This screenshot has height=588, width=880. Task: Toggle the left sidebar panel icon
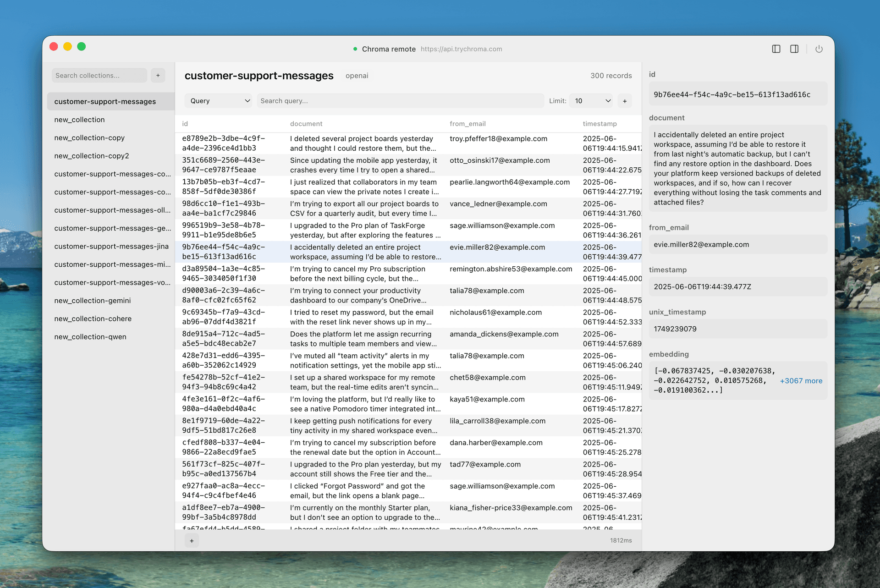(x=776, y=49)
